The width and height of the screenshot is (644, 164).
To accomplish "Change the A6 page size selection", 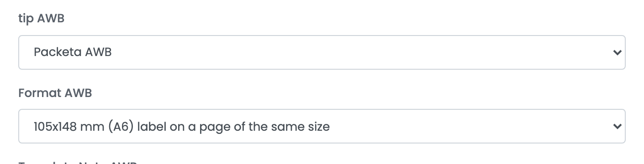I will point(322,126).
